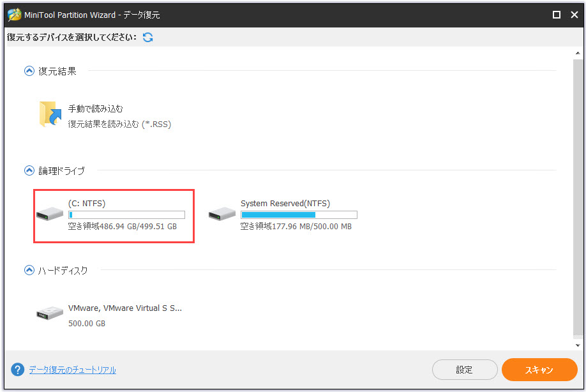Click the (C: NTFS) label

click(87, 203)
